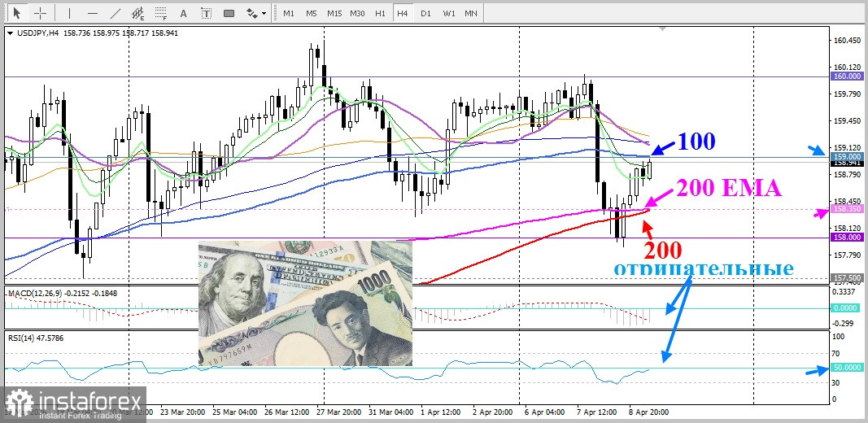Screen dimensions: 868x423
Task: Select the 158.000 price level tag
Action: click(846, 237)
